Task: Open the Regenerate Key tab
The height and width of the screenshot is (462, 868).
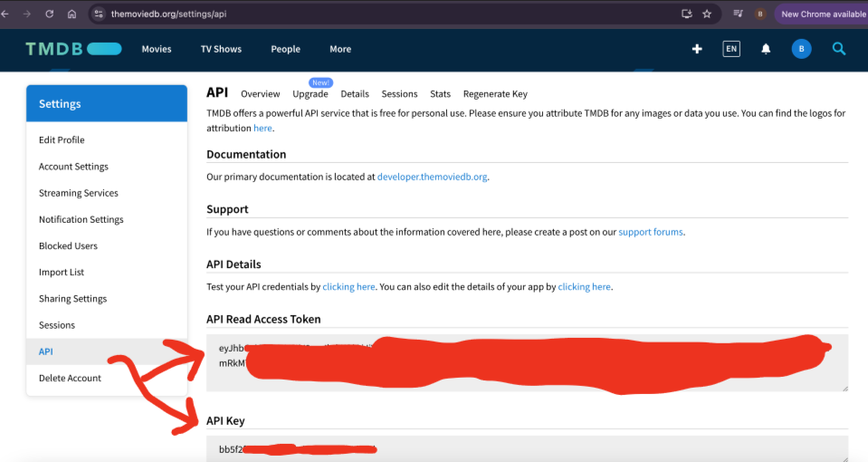Action: pyautogui.click(x=495, y=94)
